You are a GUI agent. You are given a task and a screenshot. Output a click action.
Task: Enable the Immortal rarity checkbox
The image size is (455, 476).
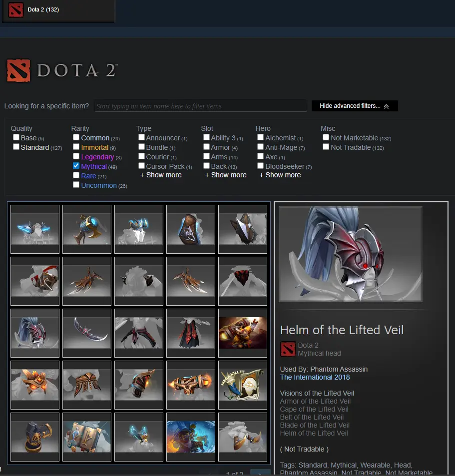coord(76,147)
